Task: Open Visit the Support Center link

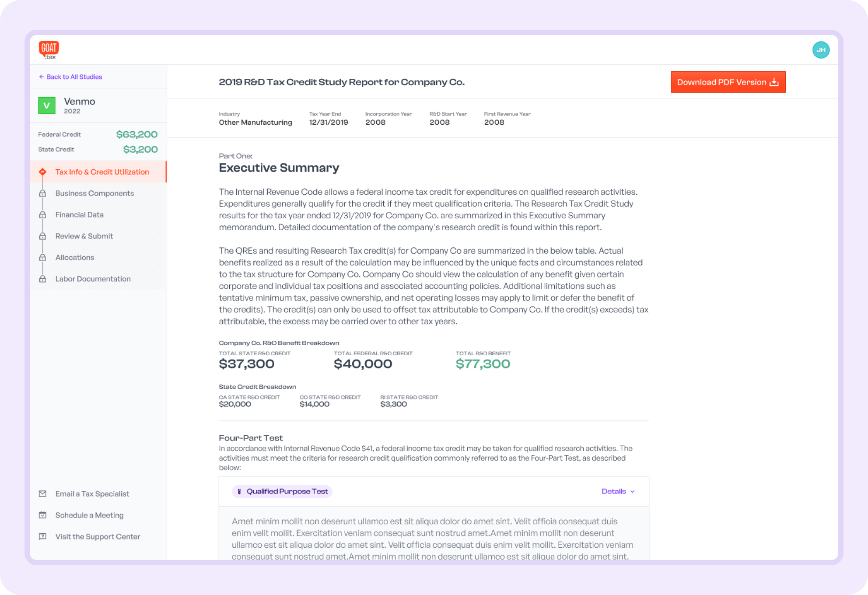Action: [x=98, y=537]
